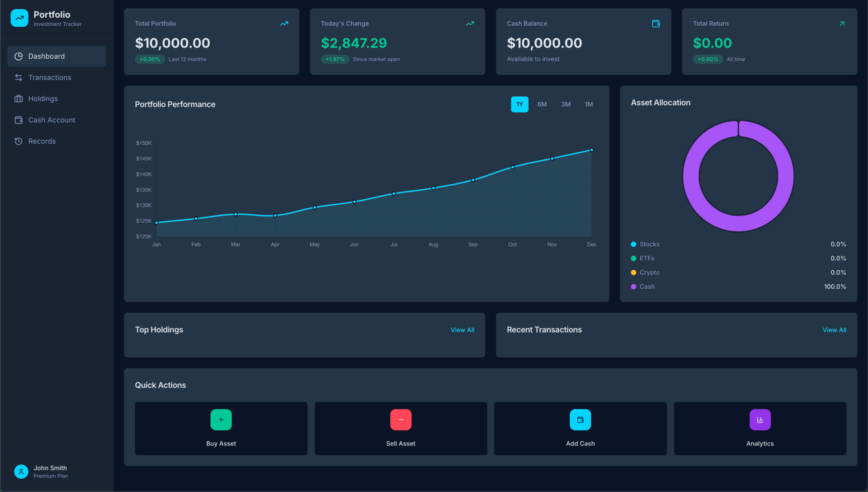This screenshot has height=492, width=868.
Task: Click the blue wallet Add Cash icon
Action: point(580,420)
